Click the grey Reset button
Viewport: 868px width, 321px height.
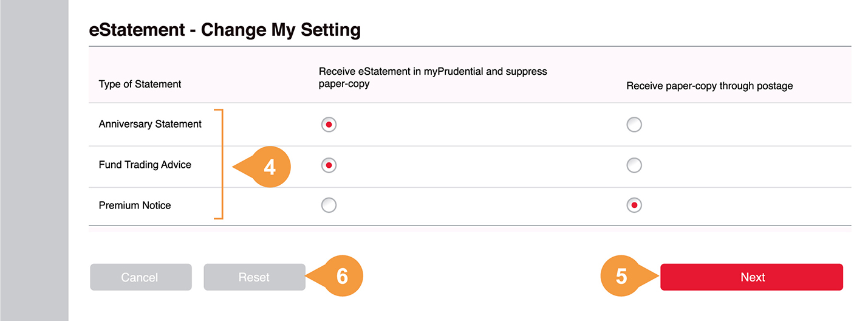(x=254, y=277)
